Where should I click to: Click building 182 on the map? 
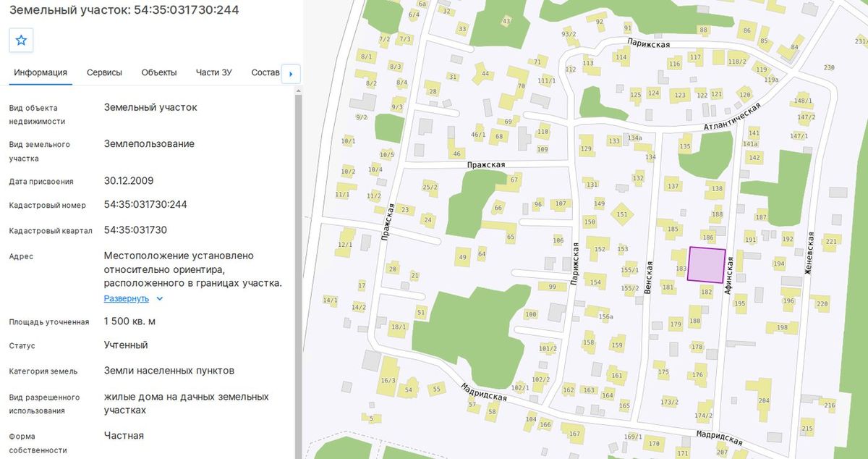coord(707,291)
